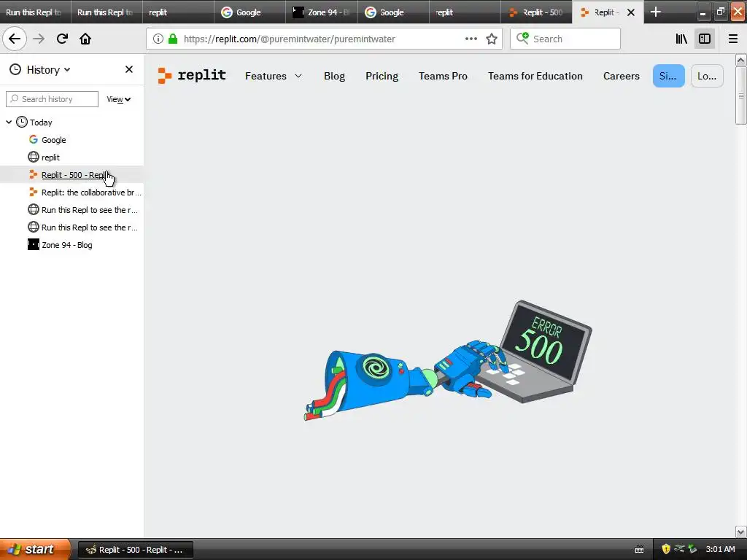Open the Firefox hamburger menu
Viewport: 747px width, 560px height.
(733, 39)
